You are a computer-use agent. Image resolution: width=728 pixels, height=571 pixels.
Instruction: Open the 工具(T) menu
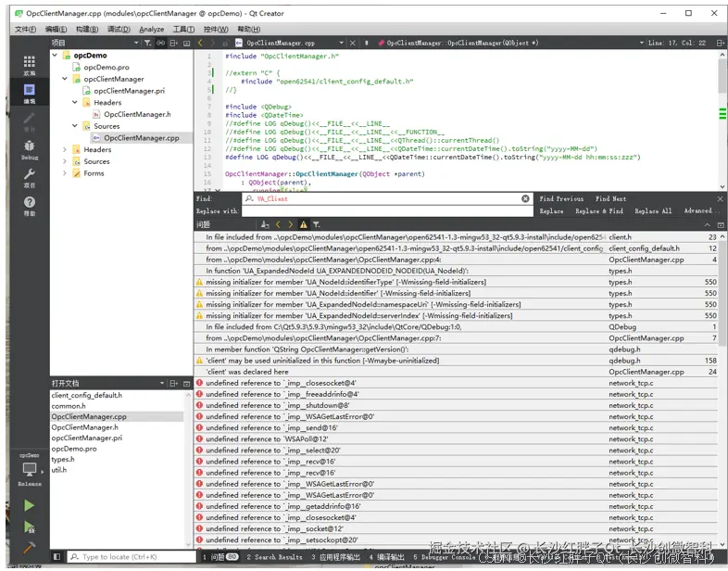pyautogui.click(x=183, y=30)
